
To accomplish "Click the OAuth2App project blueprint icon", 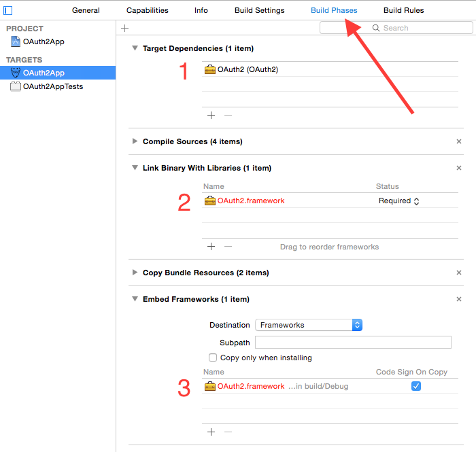I will click(16, 41).
